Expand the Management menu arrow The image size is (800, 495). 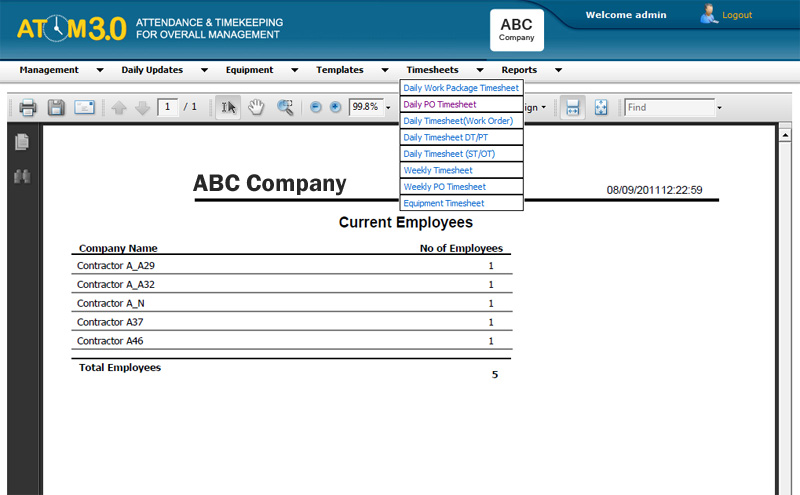(100, 70)
